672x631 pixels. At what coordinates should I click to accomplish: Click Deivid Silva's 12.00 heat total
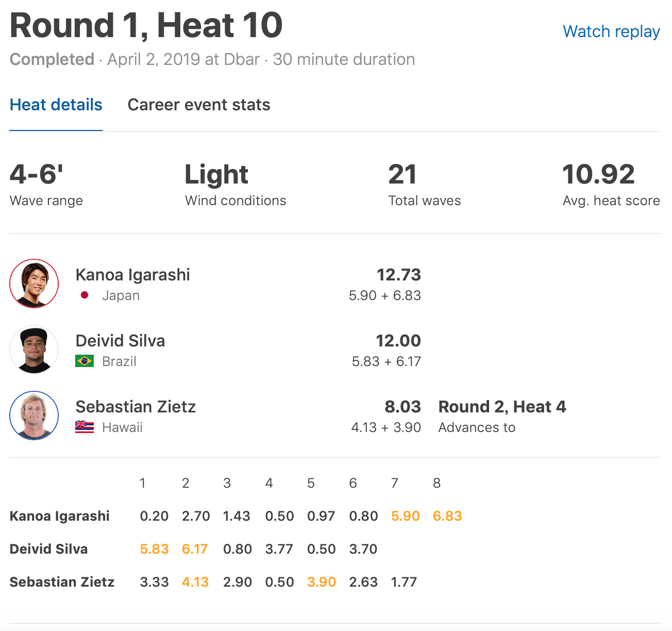[398, 341]
